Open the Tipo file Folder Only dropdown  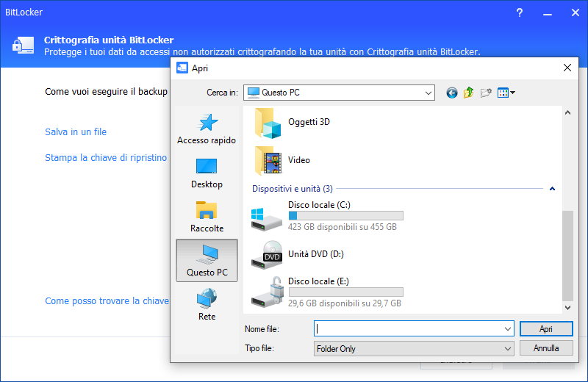click(414, 349)
